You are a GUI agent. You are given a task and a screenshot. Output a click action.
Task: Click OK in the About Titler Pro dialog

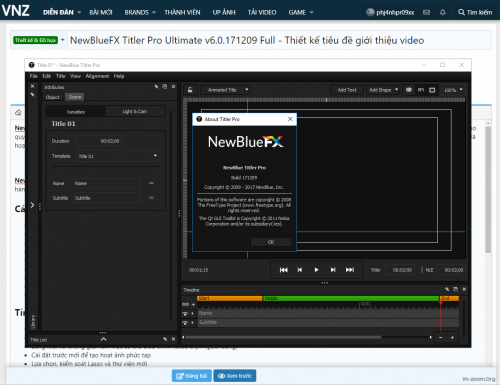click(271, 242)
